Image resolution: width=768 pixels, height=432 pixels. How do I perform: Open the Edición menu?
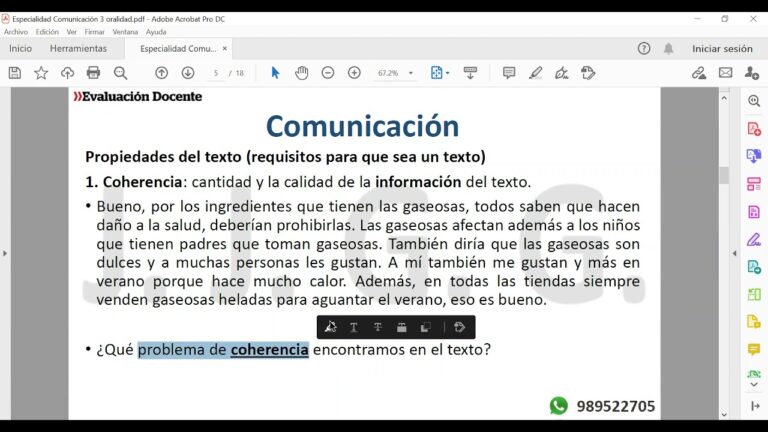coord(47,32)
